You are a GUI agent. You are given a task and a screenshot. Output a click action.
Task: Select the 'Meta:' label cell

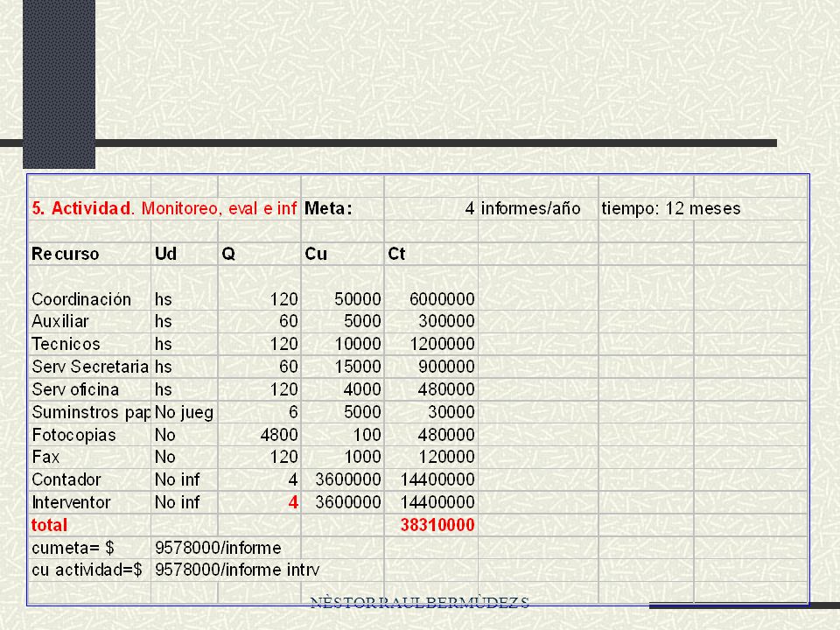(x=328, y=208)
